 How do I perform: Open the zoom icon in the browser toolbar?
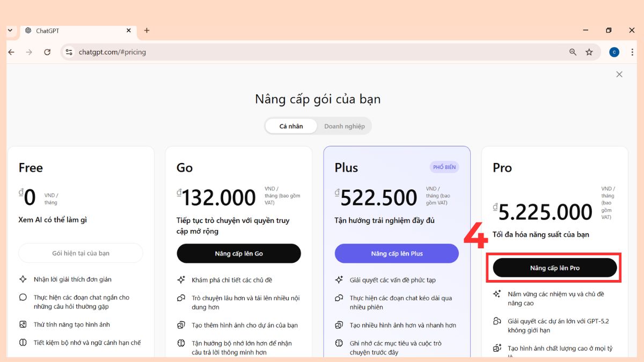point(573,51)
